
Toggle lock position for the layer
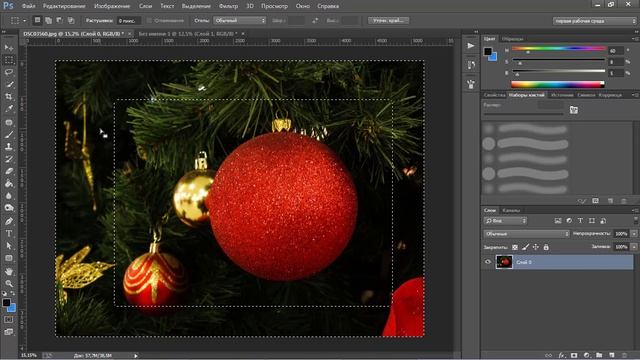pyautogui.click(x=536, y=247)
